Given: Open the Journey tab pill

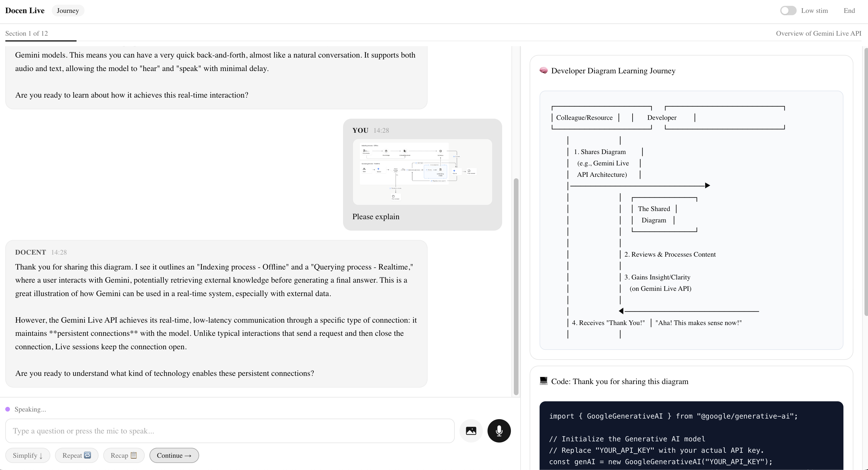Looking at the screenshot, I should click(x=68, y=11).
